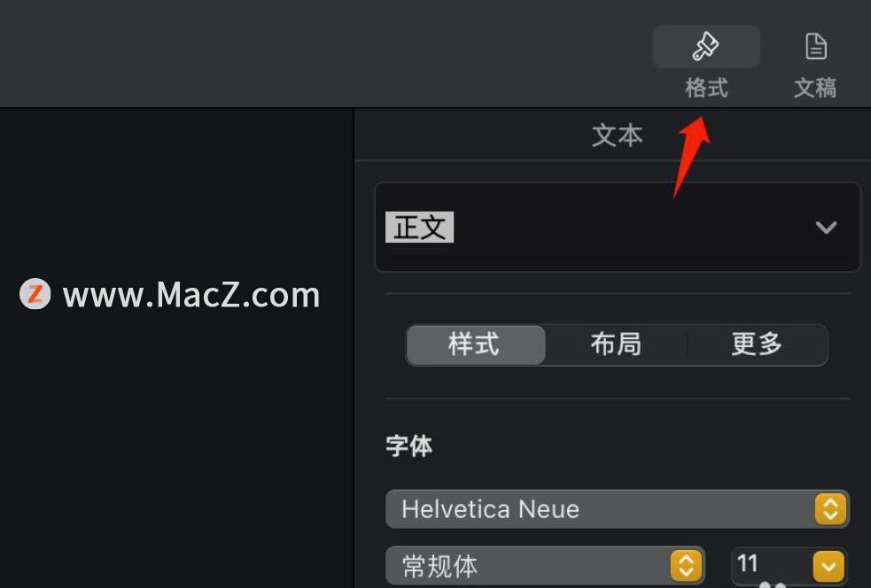The image size is (871, 588).
Task: Click the 文稿 toolbar label
Action: click(x=815, y=88)
